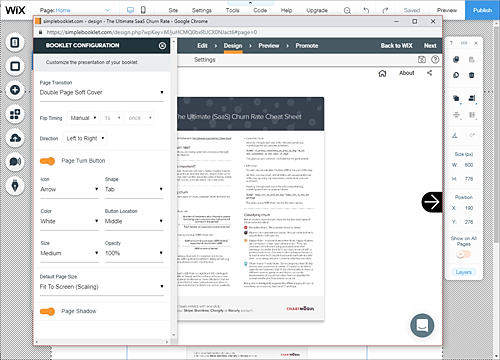Click the booklet cover page thumbnail

click(x=250, y=209)
